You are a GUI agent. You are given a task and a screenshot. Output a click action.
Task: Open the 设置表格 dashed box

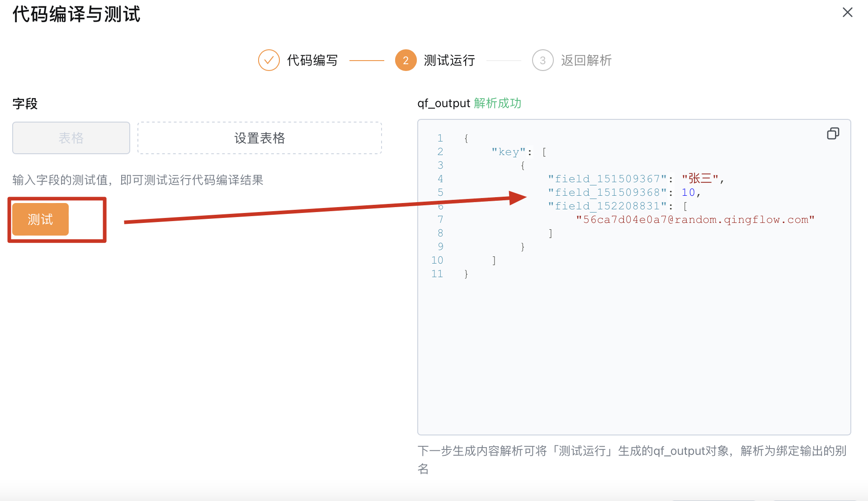pos(259,138)
